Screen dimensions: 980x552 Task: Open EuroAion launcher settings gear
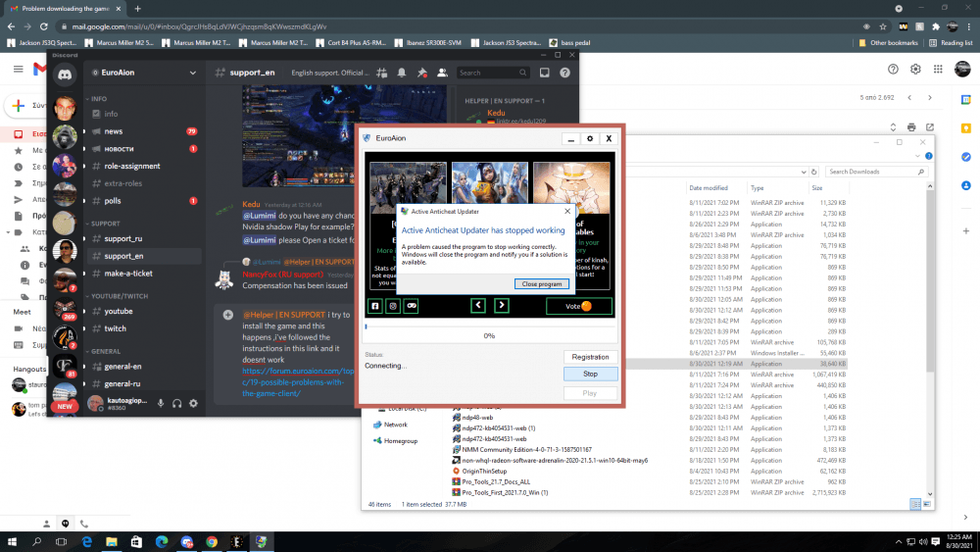[x=589, y=139]
